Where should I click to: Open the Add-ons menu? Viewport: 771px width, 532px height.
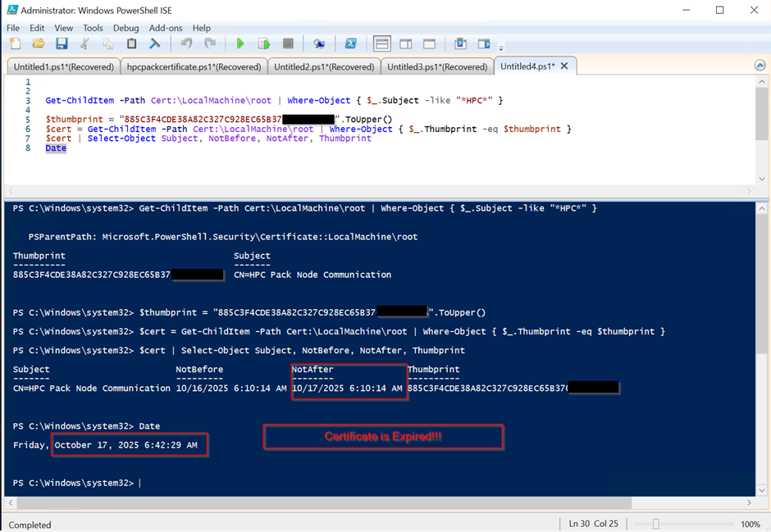coord(166,28)
